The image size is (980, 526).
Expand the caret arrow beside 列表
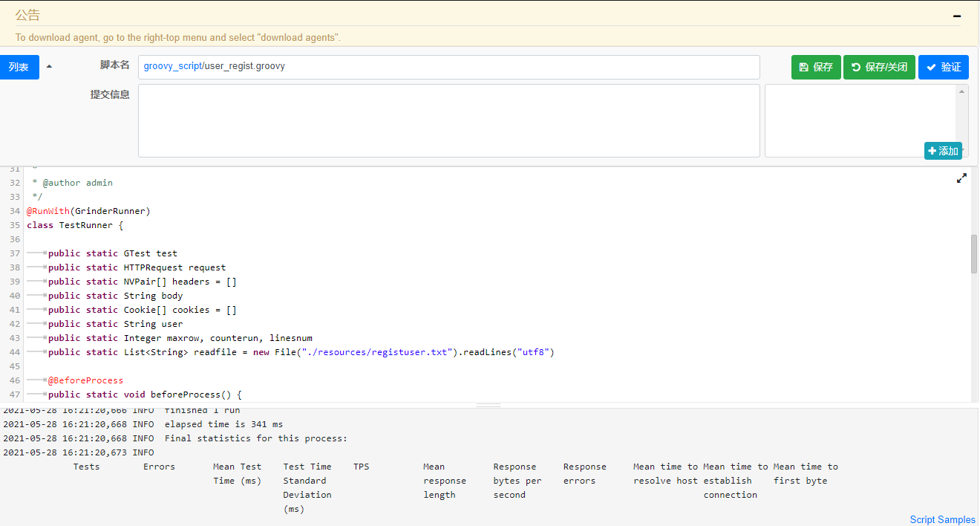pos(49,67)
